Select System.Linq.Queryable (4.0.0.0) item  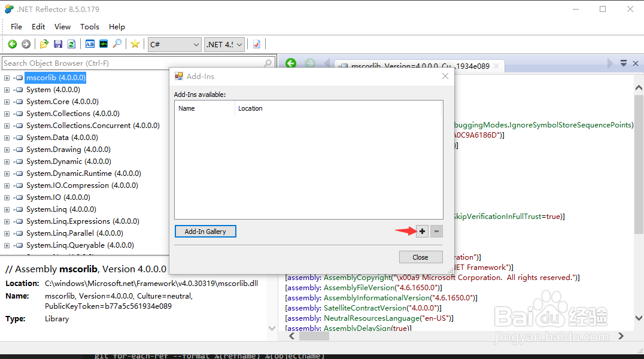[x=80, y=245]
